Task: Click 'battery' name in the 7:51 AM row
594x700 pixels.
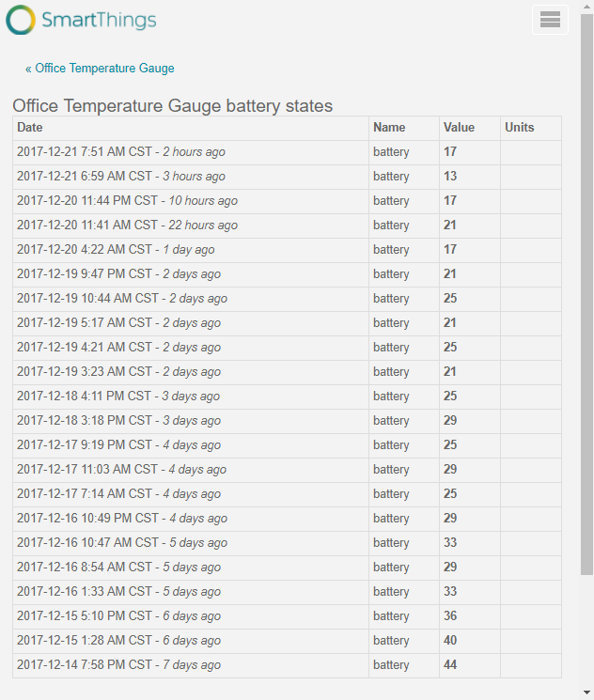Action: (391, 152)
